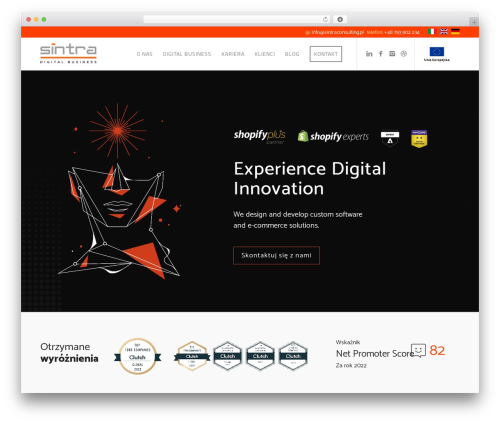Open the BLOG menu item
This screenshot has width=500, height=423.
(x=292, y=54)
